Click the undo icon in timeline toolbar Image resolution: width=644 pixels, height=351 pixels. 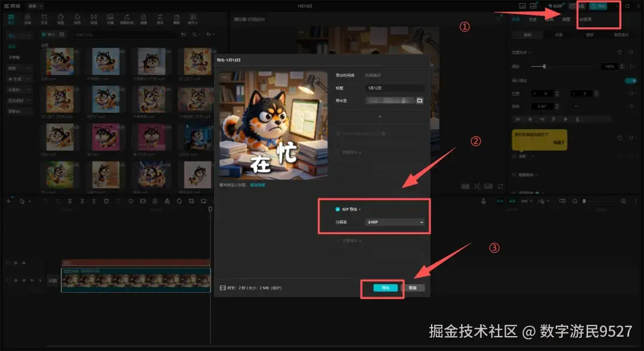(x=45, y=201)
